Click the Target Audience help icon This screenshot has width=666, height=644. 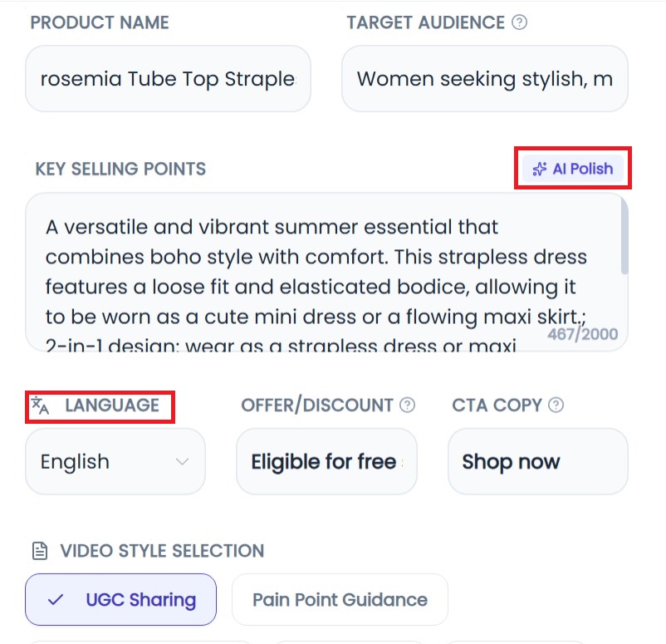click(x=520, y=22)
